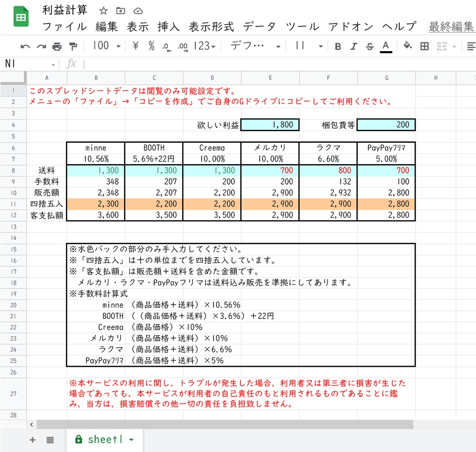This screenshot has width=476, height=452.
Task: Click the Google Sheets home icon
Action: (21, 17)
